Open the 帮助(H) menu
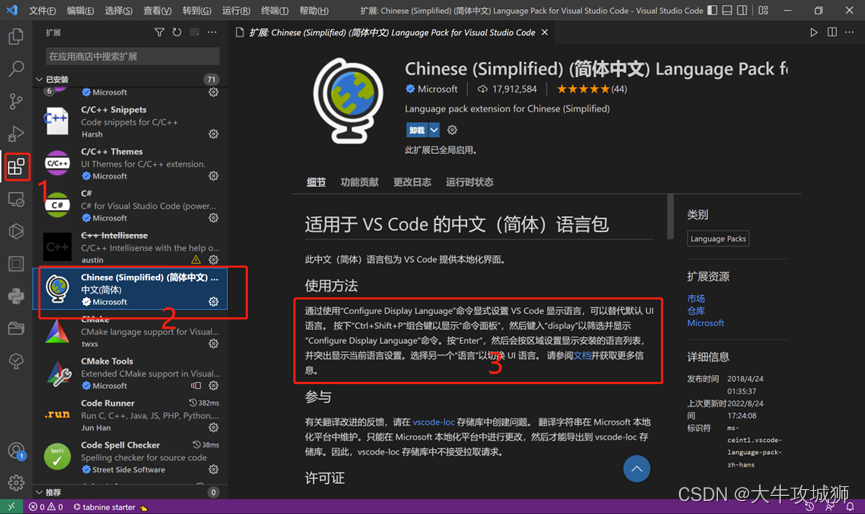This screenshot has height=514, width=865. tap(314, 10)
